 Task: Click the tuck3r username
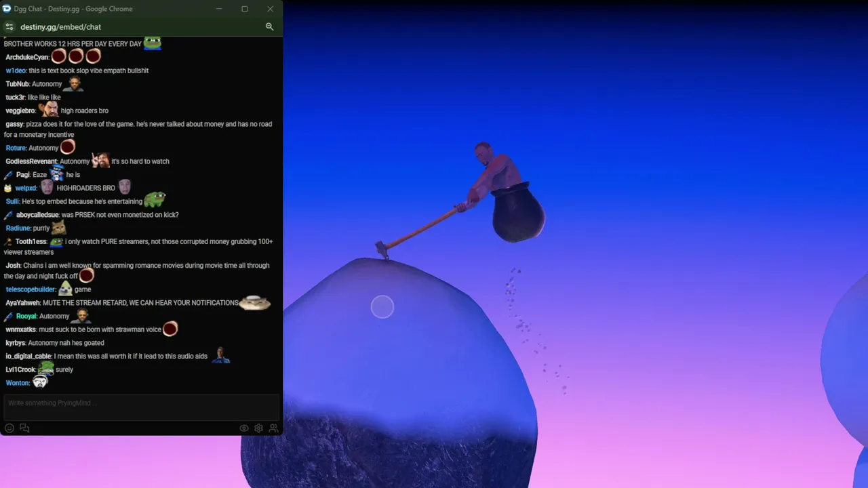[x=15, y=98]
